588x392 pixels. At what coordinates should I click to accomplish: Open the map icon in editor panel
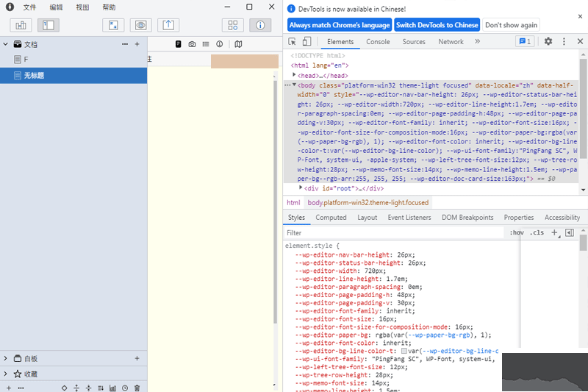tap(238, 44)
